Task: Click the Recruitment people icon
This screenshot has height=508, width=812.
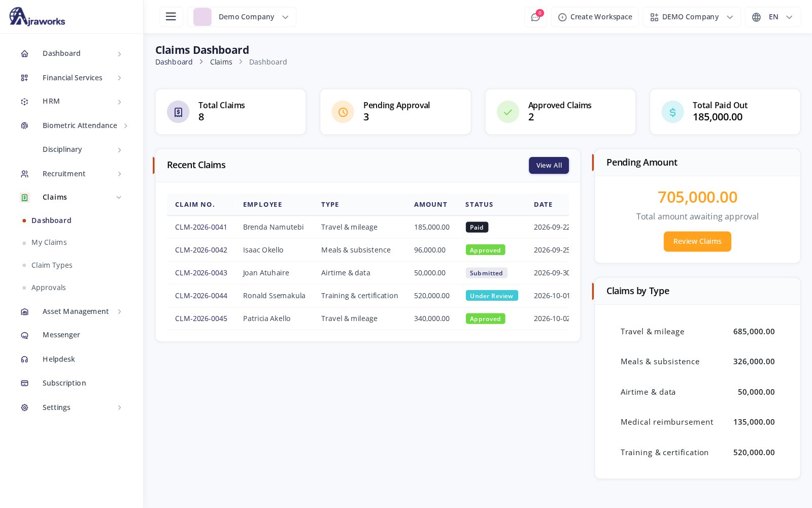Action: (24, 174)
